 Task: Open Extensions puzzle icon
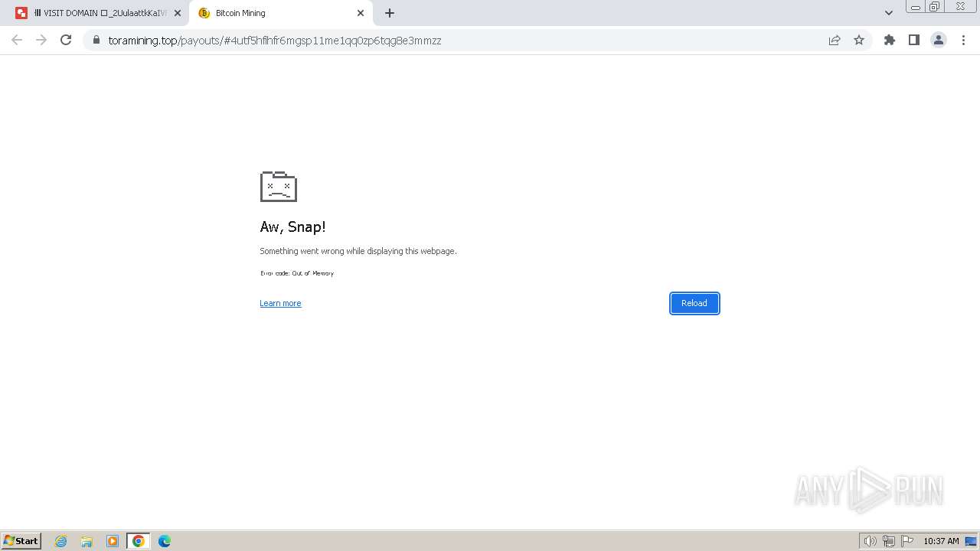click(889, 40)
